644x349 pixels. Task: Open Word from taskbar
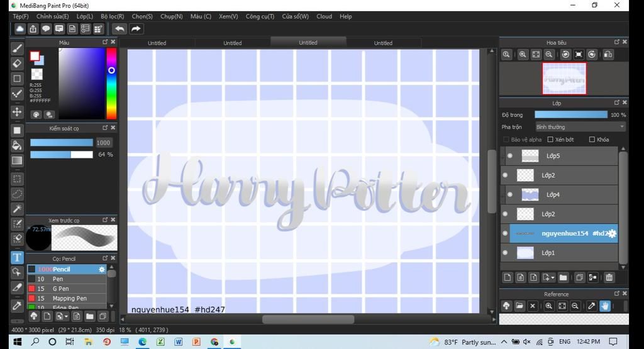pos(178,341)
